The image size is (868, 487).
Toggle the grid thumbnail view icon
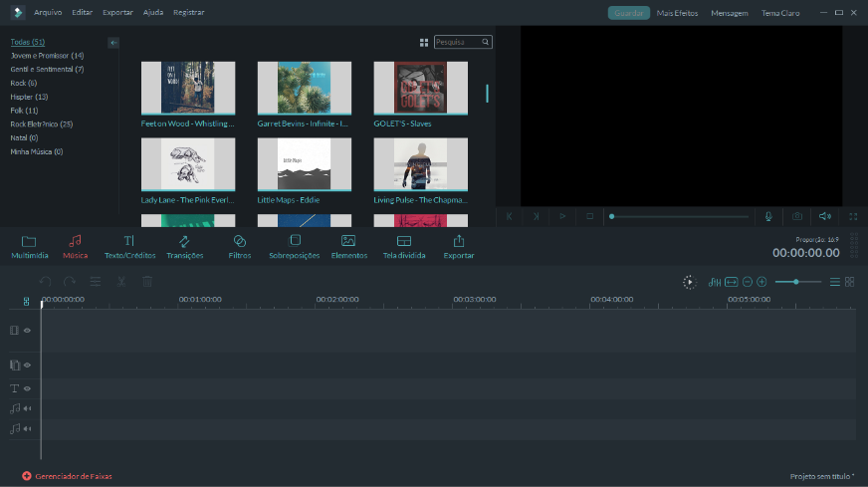click(424, 42)
